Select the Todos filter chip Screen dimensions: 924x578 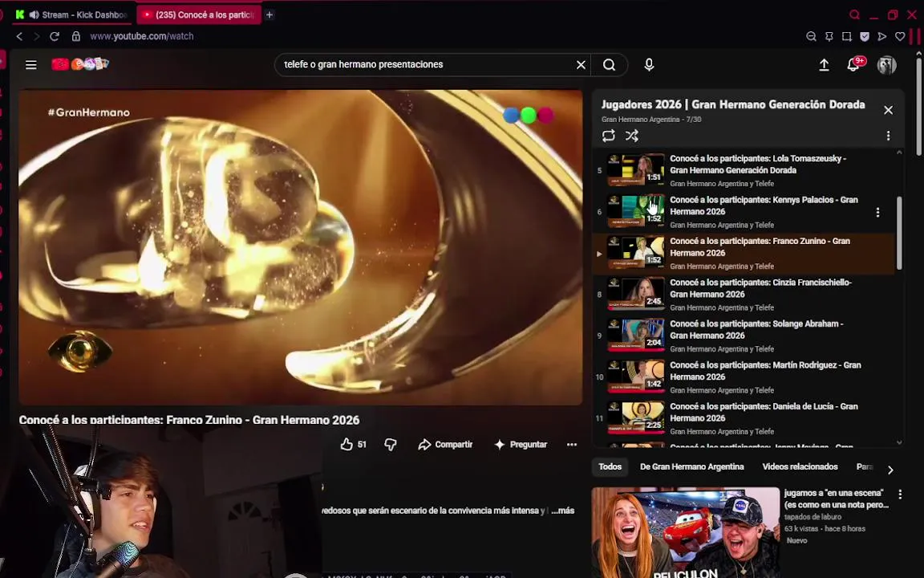tap(610, 466)
